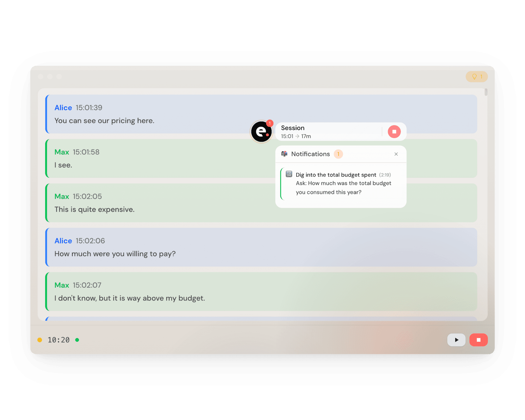Click the numbers icon on budget notification

click(289, 174)
